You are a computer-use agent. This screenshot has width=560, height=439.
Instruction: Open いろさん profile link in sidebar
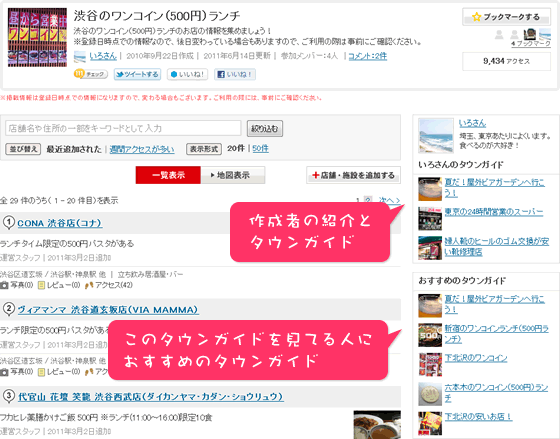point(472,123)
